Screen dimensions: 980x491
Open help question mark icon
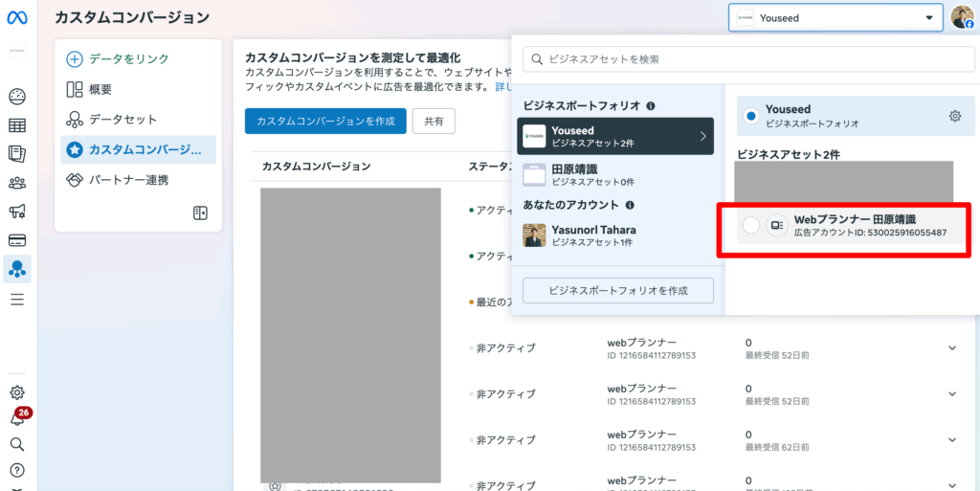coord(17,470)
